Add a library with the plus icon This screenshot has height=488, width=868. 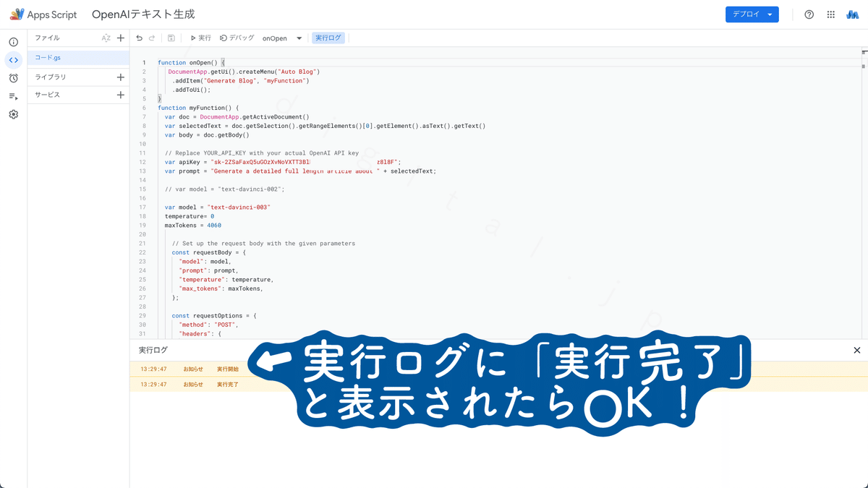pyautogui.click(x=121, y=77)
